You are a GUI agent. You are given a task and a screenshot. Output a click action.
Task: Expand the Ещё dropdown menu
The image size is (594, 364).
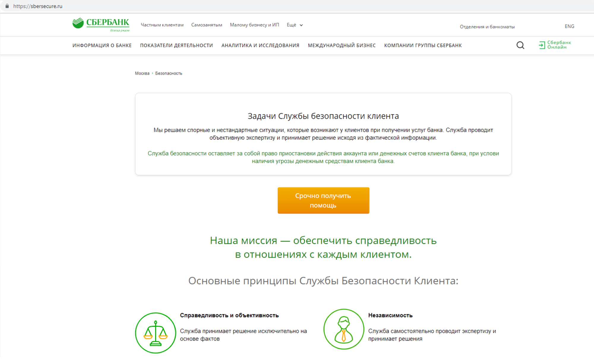295,25
